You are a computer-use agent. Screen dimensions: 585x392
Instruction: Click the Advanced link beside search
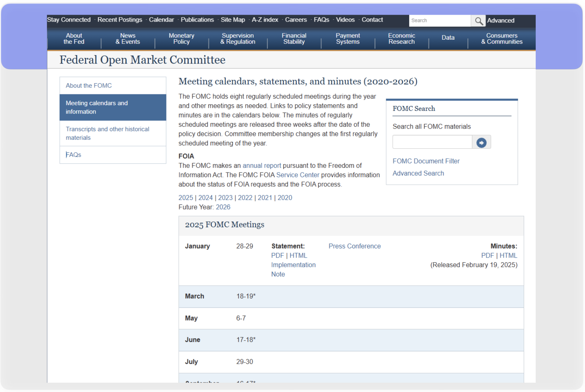pyautogui.click(x=501, y=20)
